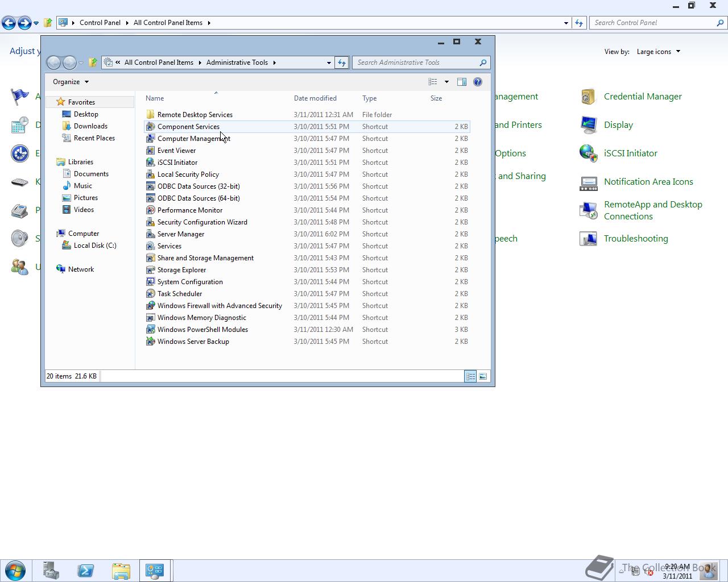Expand Control Panel address bar history dropdown
728x582 pixels.
tap(566, 23)
